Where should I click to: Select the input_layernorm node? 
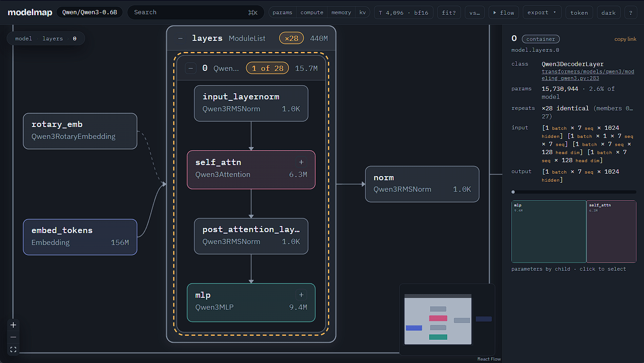point(251,103)
